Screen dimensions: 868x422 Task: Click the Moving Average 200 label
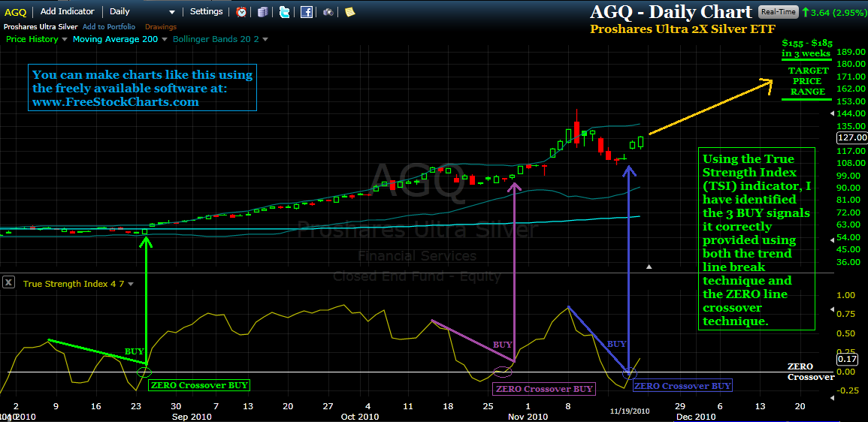116,39
